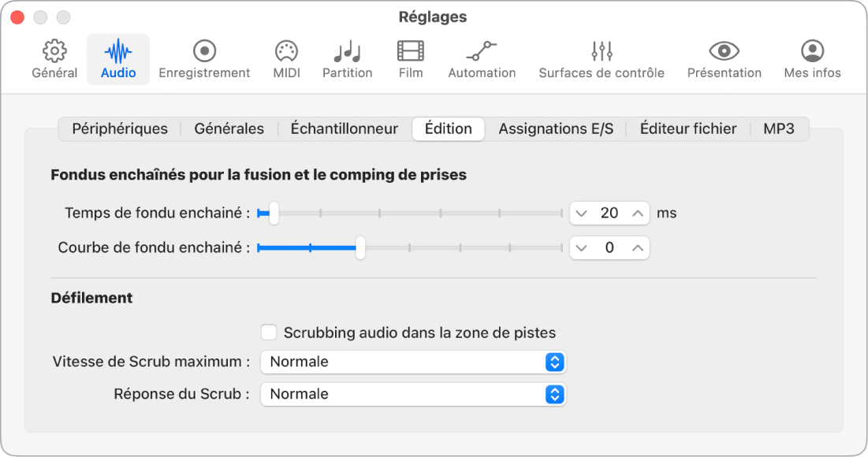Image resolution: width=868 pixels, height=457 pixels.
Task: Switch to the Périphériques tab
Action: tap(119, 128)
